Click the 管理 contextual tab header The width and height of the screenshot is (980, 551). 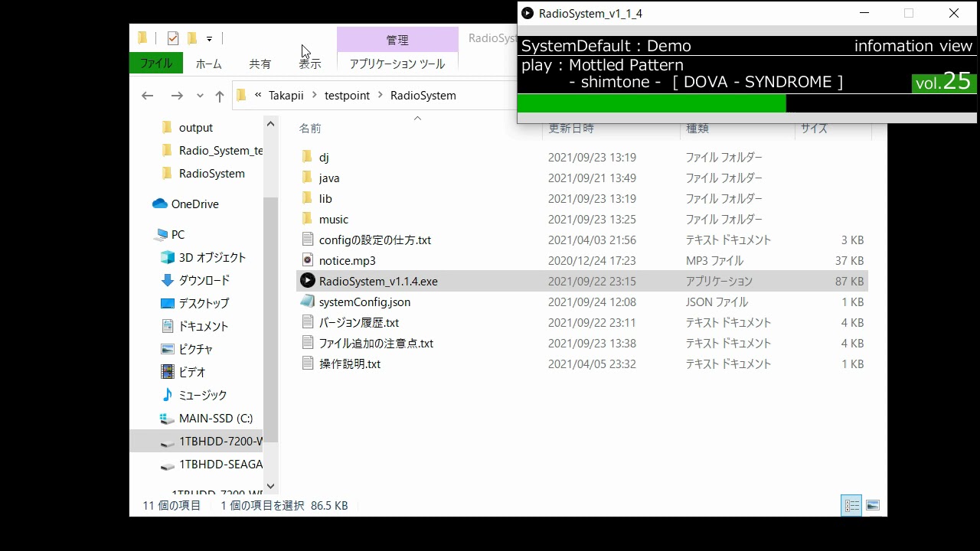397,40
